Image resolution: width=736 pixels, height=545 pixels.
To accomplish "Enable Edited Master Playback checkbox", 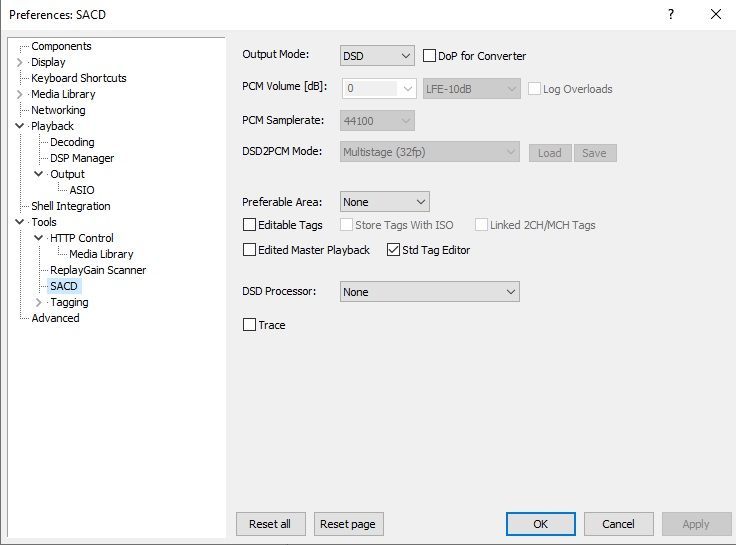I will 249,250.
